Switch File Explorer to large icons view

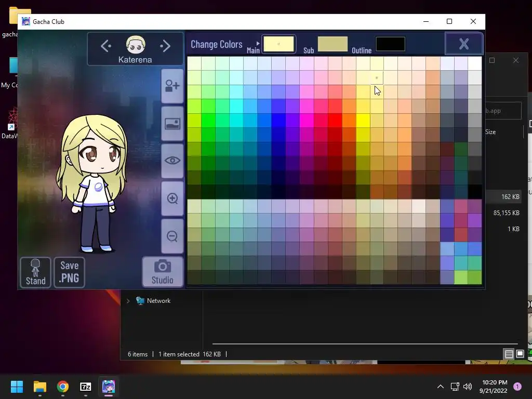[520, 354]
